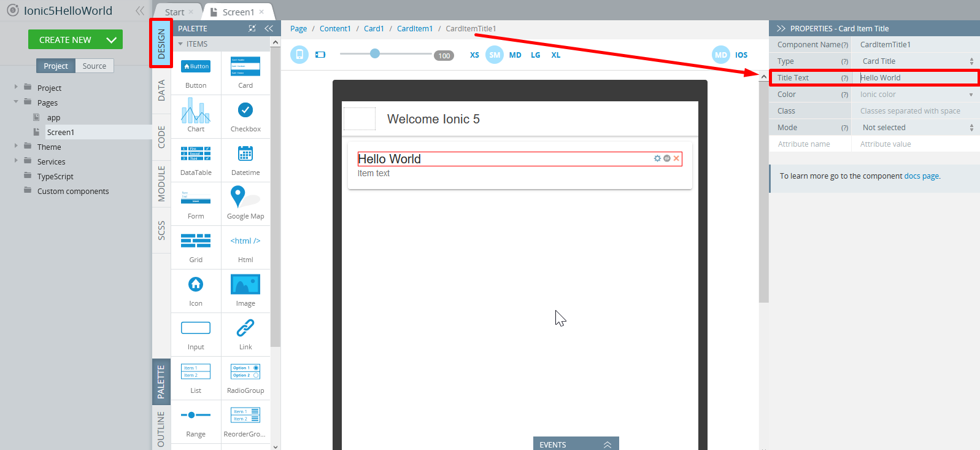Viewport: 980px width, 450px height.
Task: Show the Source view toggle
Action: 95,66
